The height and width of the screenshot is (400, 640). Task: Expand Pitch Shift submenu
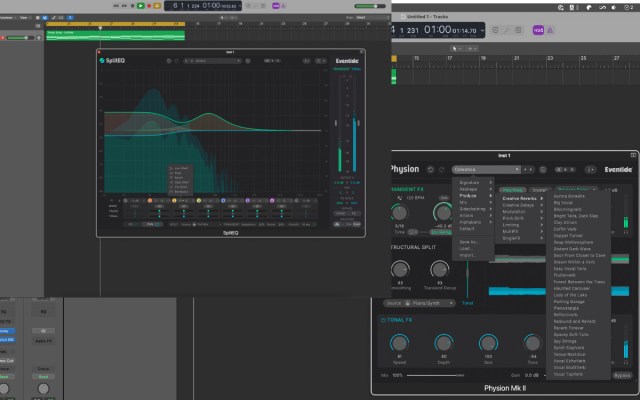522,218
